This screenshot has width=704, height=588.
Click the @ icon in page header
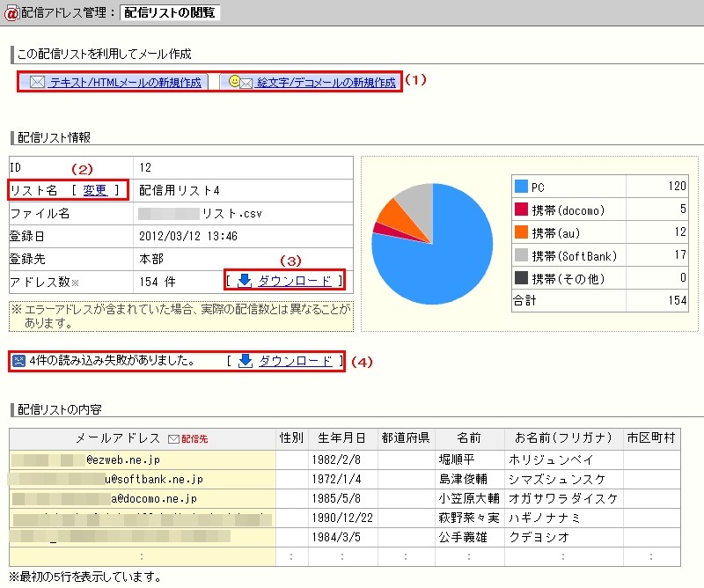coord(11,12)
